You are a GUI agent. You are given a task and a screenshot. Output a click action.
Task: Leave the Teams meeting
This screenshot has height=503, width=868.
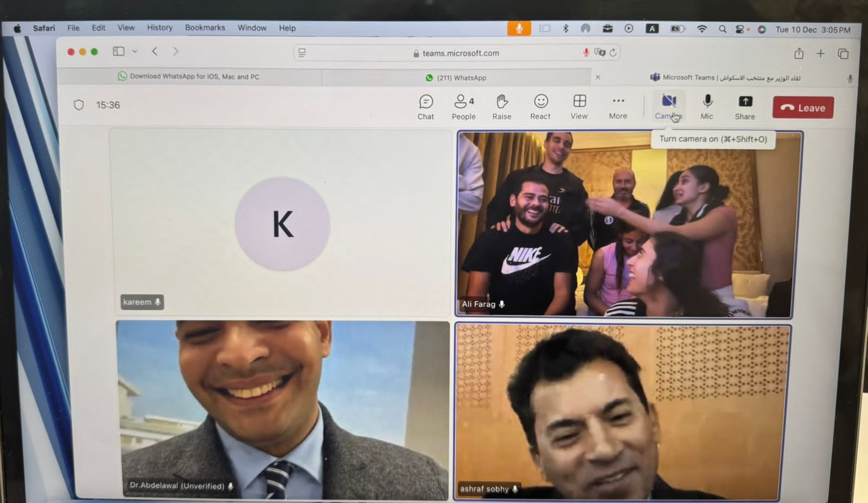(803, 107)
